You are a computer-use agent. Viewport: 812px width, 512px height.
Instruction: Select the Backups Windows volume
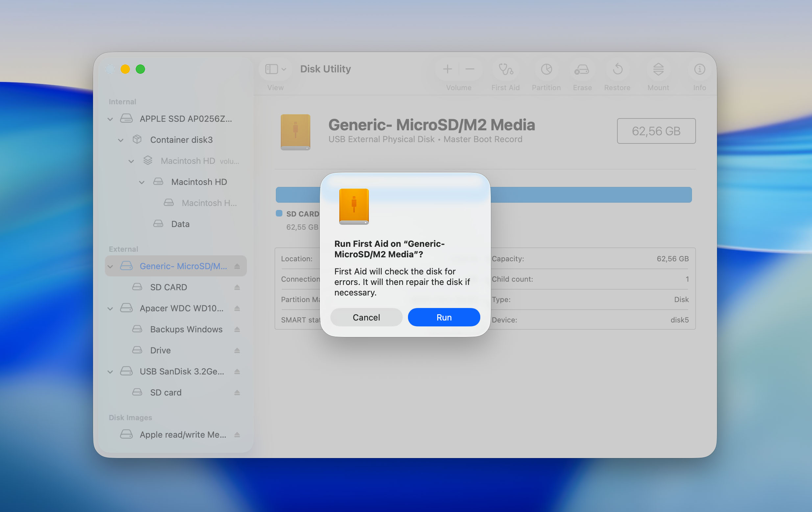186,329
